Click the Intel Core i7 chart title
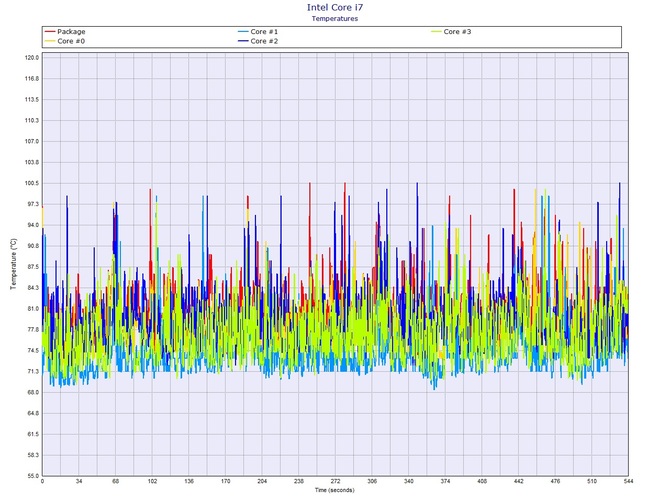 (335, 7)
